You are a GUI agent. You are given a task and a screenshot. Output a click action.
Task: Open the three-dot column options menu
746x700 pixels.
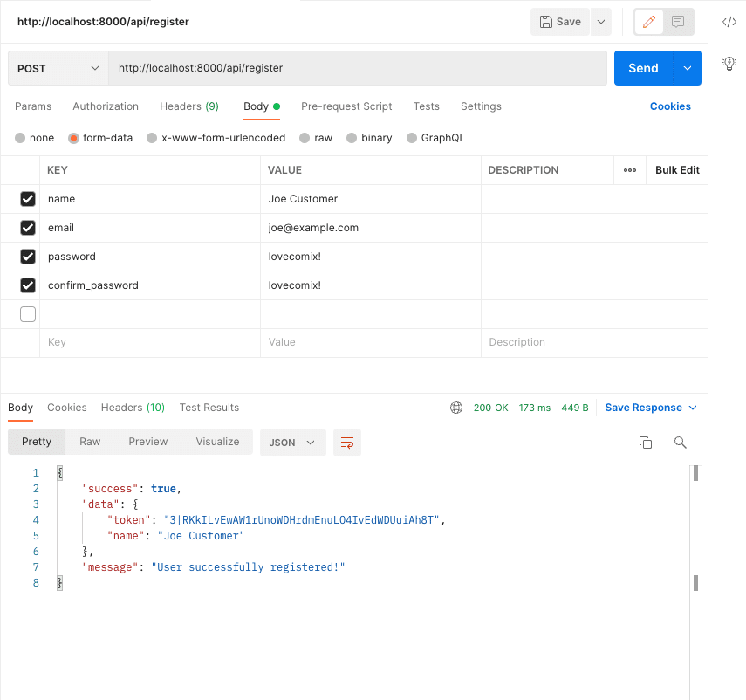[x=629, y=170]
